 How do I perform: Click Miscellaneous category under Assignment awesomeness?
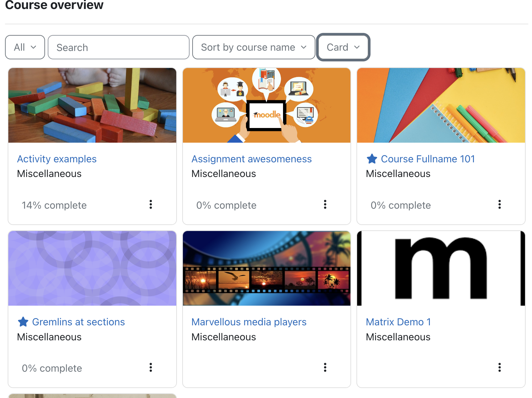point(224,174)
